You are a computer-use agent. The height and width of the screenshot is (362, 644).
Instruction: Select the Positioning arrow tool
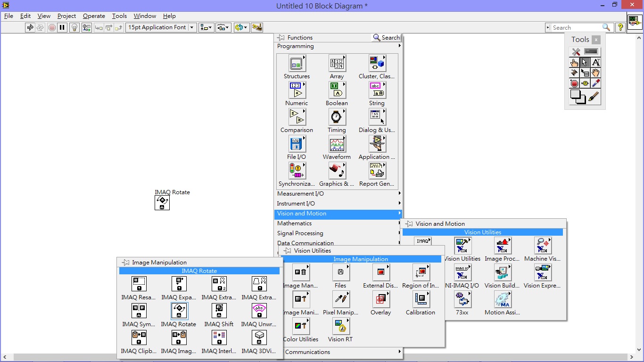[x=585, y=62]
